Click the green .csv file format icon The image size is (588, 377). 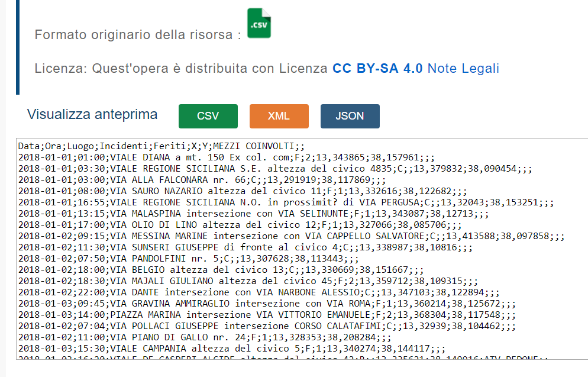click(259, 24)
